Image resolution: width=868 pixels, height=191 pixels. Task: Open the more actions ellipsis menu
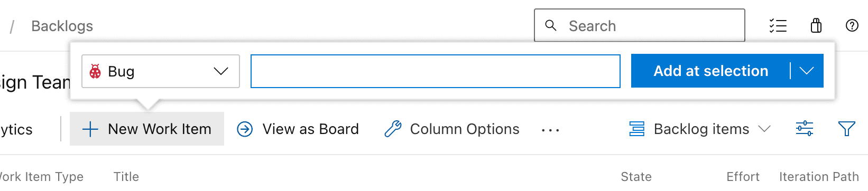tap(550, 130)
